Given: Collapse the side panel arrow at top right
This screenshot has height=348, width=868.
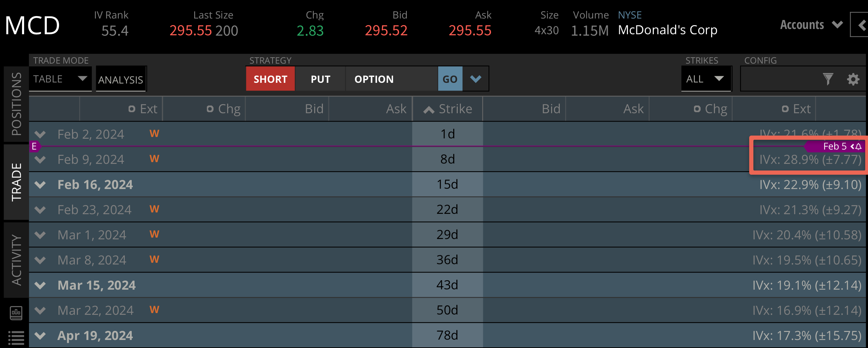Looking at the screenshot, I should pyautogui.click(x=861, y=25).
